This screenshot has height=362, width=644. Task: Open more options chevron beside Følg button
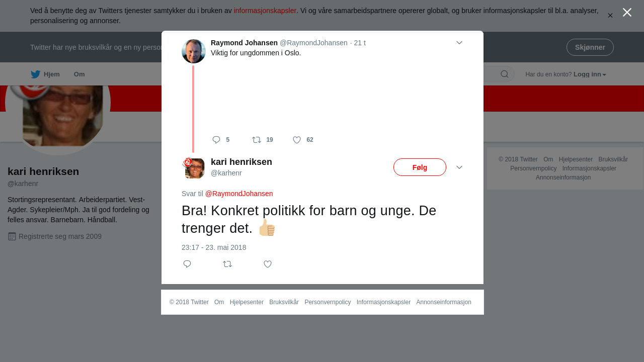(x=459, y=167)
